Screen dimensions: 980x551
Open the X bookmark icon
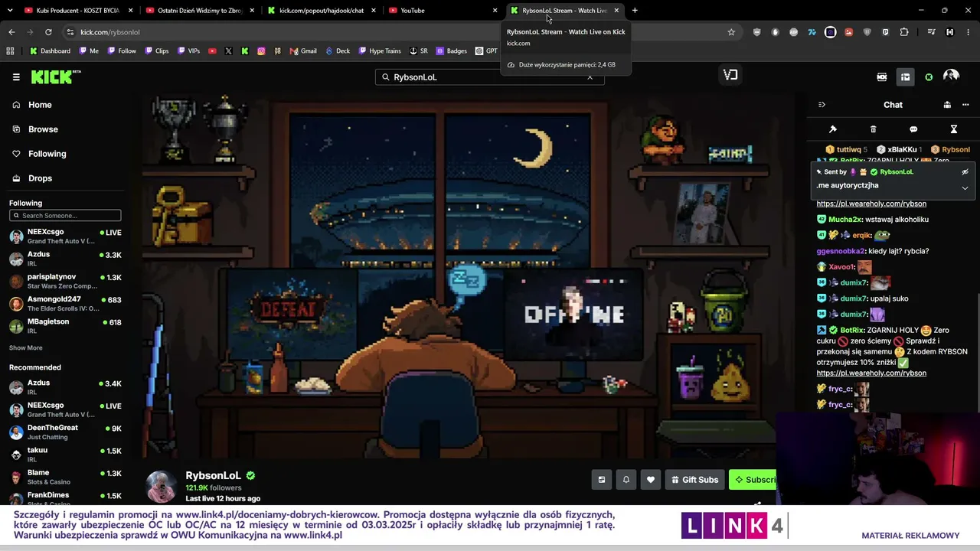[x=228, y=51]
